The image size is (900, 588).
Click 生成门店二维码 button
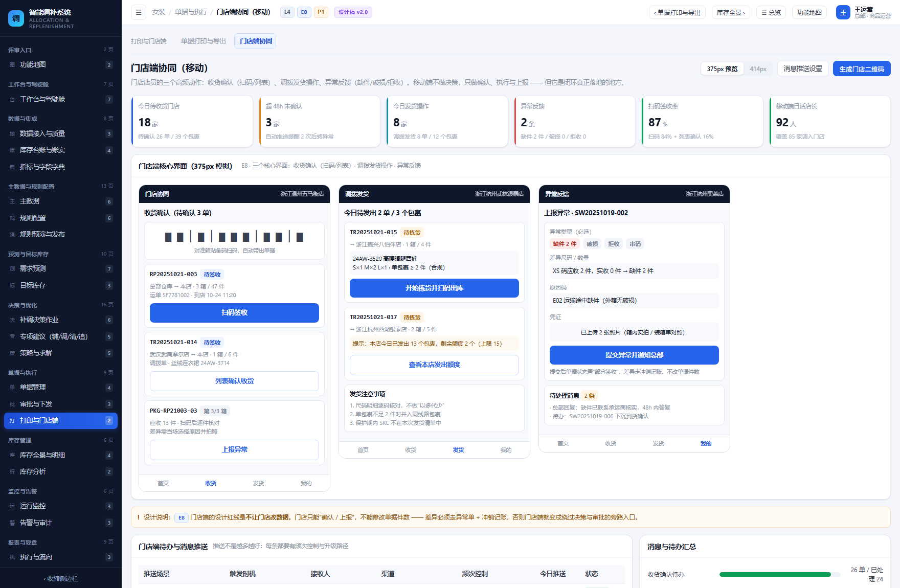[862, 69]
